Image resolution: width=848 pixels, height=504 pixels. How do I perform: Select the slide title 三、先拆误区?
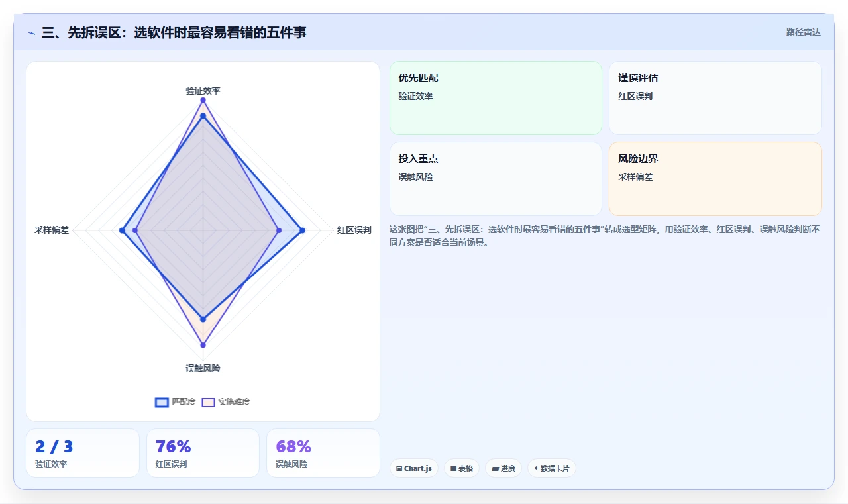[174, 32]
